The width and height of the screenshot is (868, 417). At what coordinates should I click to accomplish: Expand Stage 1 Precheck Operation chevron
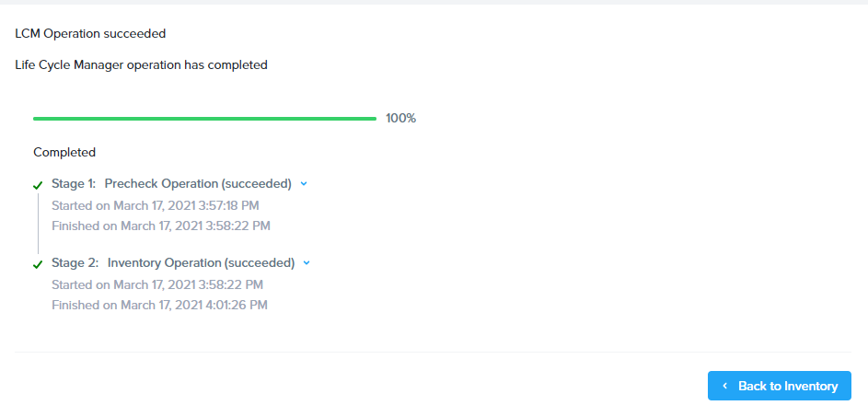click(304, 184)
